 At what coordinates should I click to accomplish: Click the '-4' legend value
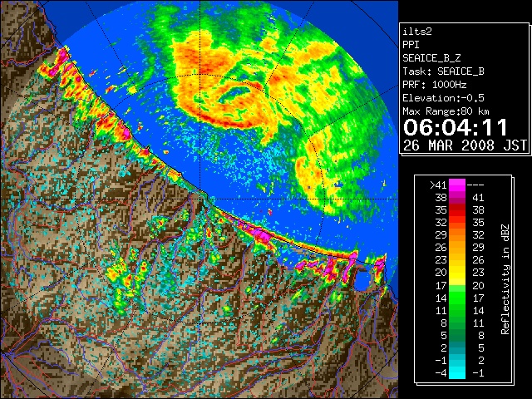(441, 373)
